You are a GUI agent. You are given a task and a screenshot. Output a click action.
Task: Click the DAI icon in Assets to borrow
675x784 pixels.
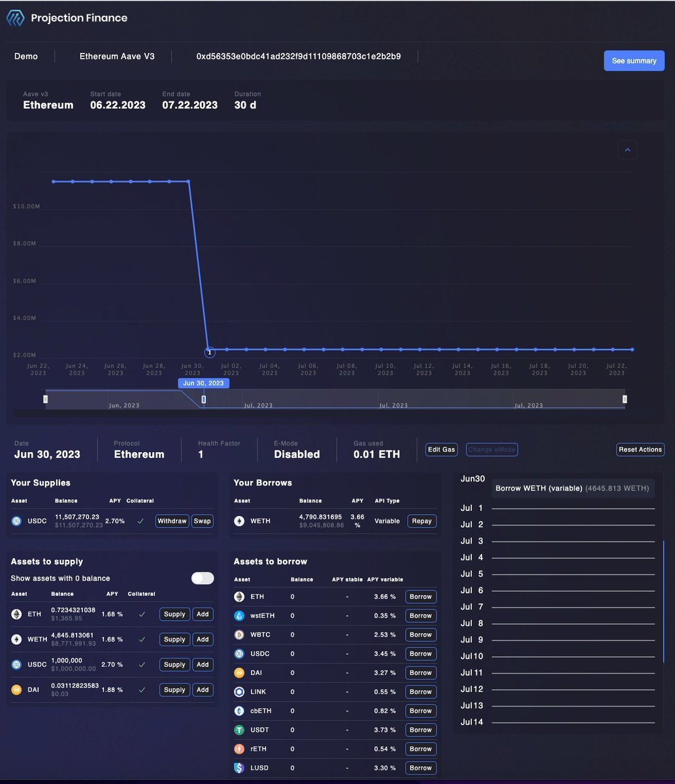(x=239, y=672)
